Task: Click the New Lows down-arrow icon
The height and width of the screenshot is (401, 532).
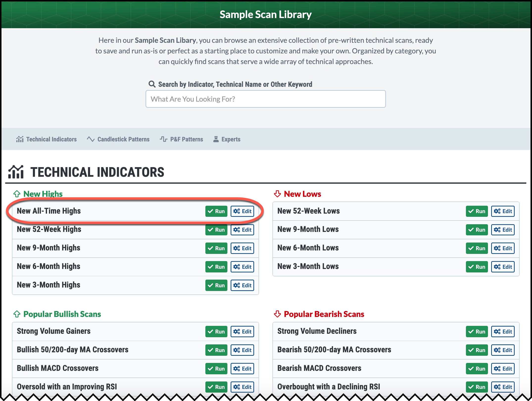Action: click(277, 194)
